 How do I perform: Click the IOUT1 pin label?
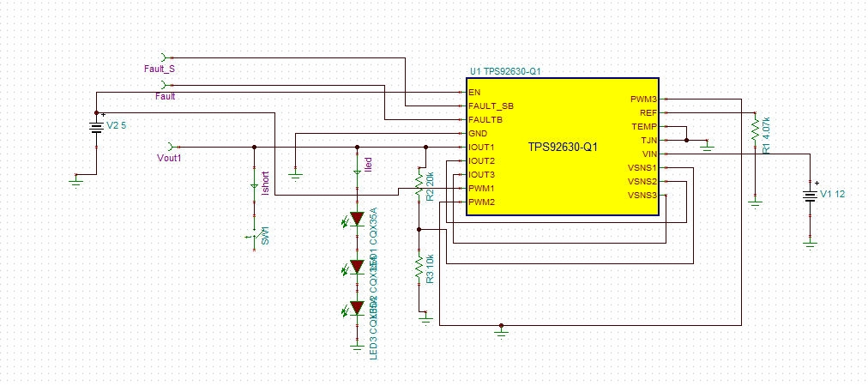tap(481, 148)
